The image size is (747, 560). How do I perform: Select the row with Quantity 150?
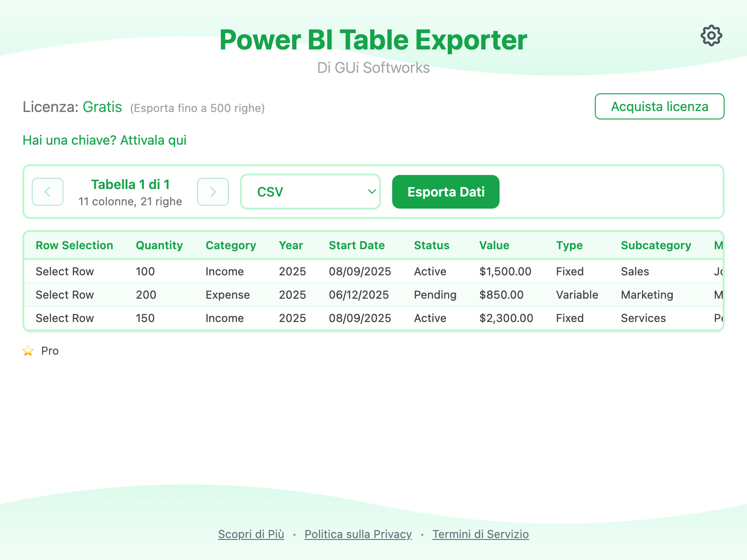(x=65, y=318)
